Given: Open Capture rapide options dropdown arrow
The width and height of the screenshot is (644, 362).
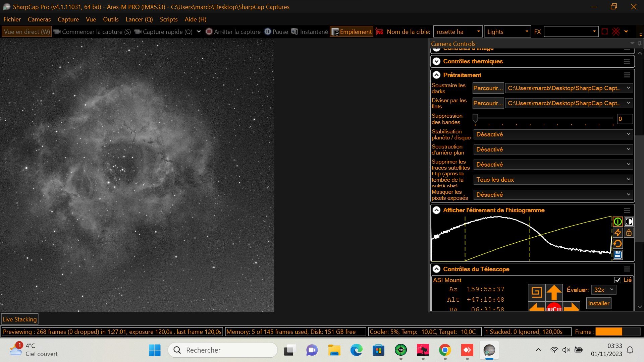Looking at the screenshot, I should [199, 32].
